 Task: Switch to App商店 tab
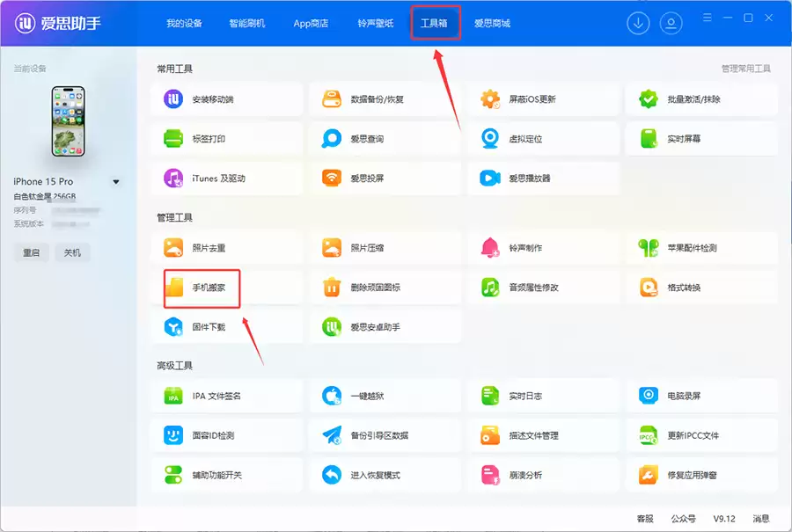coord(311,23)
